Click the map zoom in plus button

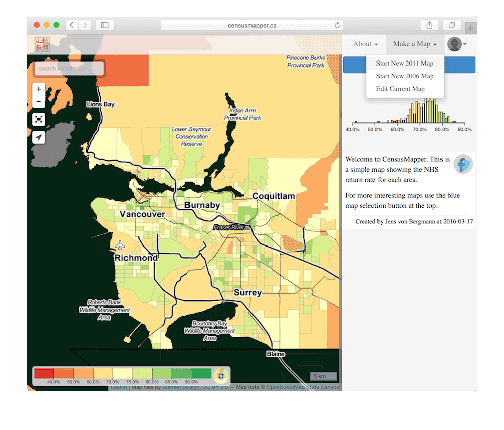coord(39,89)
